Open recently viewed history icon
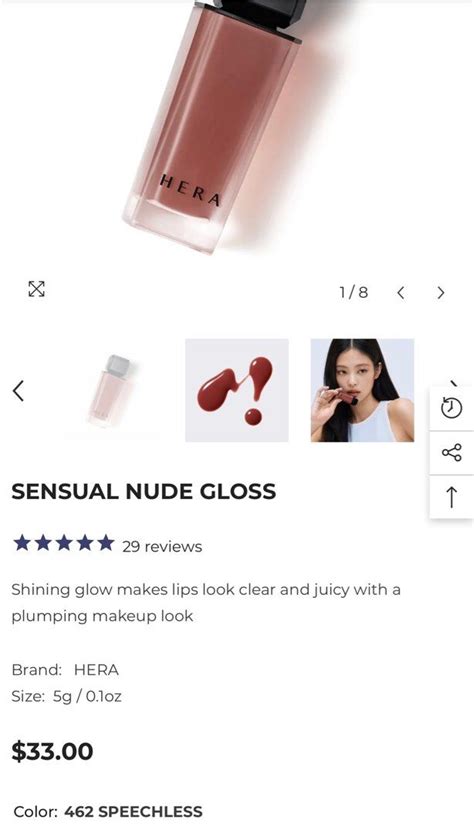This screenshot has height=833, width=474. point(452,408)
